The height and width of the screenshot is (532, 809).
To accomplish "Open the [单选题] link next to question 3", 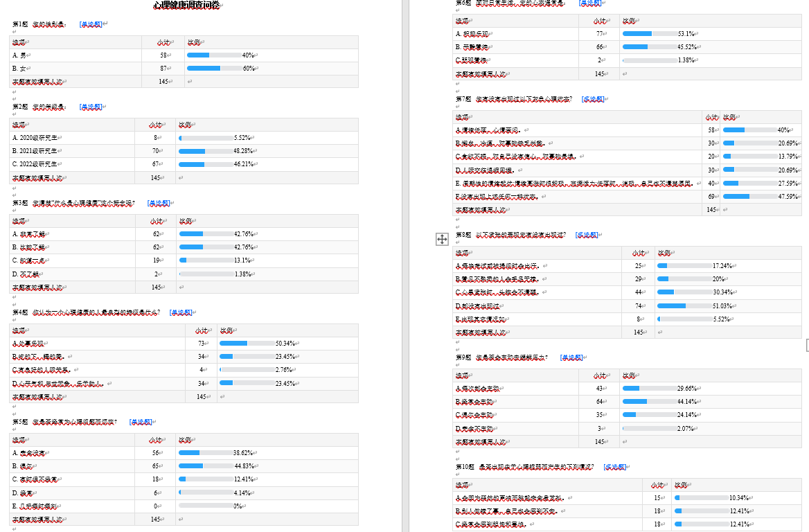I will click(x=158, y=203).
